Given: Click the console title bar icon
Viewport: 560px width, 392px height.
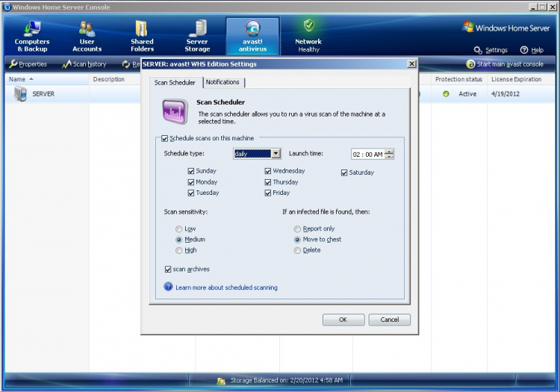Looking at the screenshot, I should [x=7, y=7].
